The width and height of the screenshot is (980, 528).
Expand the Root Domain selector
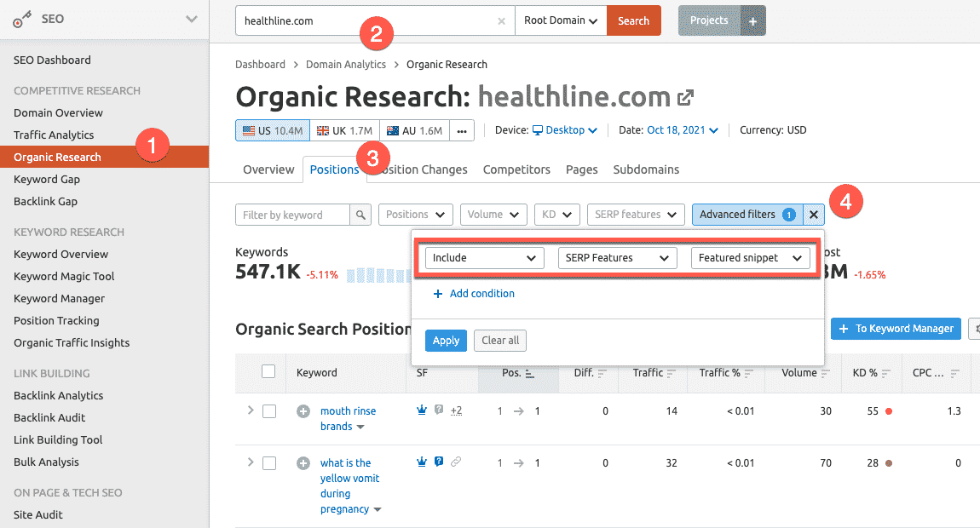coord(561,21)
